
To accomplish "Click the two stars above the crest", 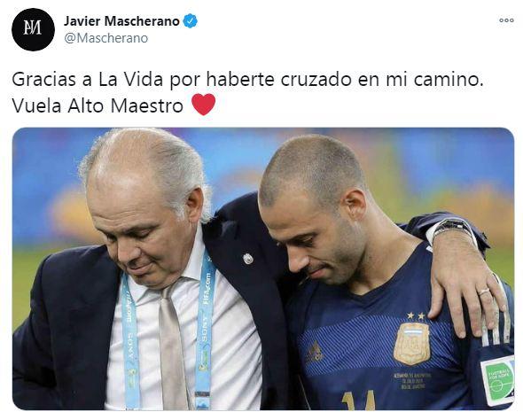I will (415, 315).
